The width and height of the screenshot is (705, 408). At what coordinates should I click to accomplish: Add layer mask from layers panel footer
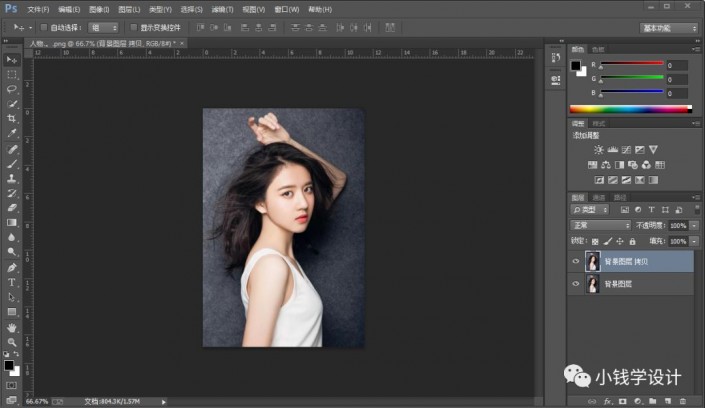(x=622, y=401)
